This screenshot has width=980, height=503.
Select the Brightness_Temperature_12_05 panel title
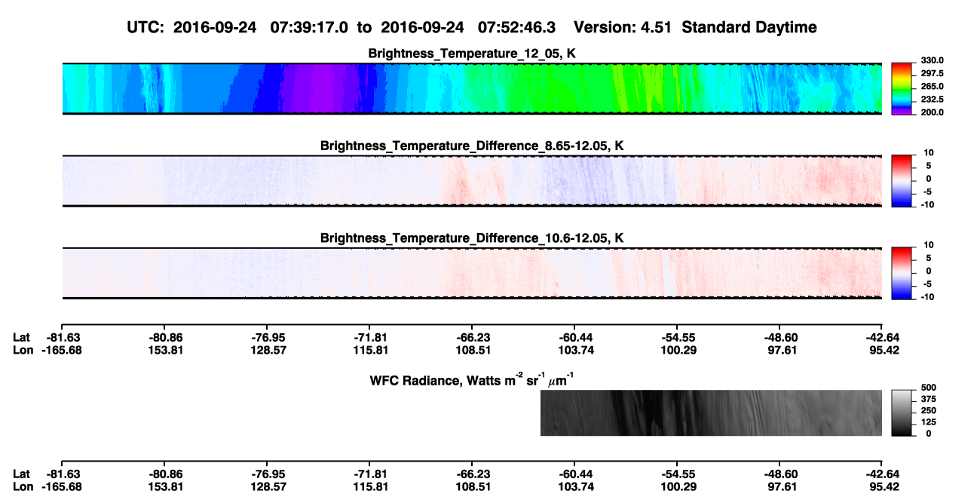(x=472, y=54)
